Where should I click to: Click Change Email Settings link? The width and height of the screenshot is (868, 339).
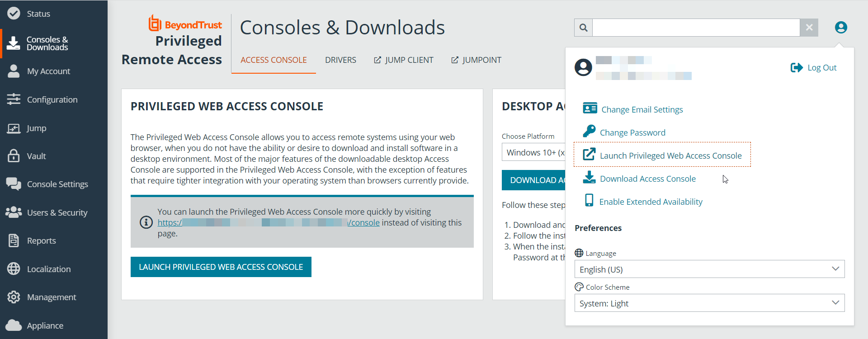tap(642, 109)
